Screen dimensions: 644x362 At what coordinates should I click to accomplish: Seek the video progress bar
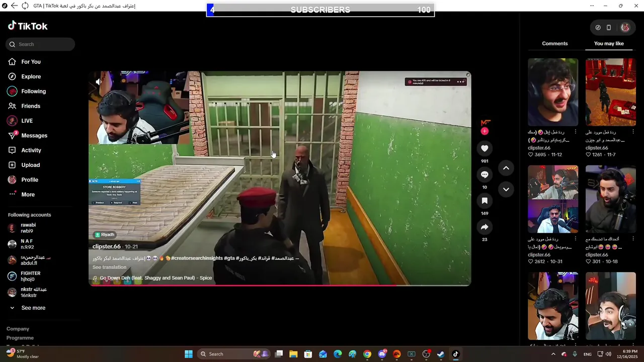pos(280,285)
